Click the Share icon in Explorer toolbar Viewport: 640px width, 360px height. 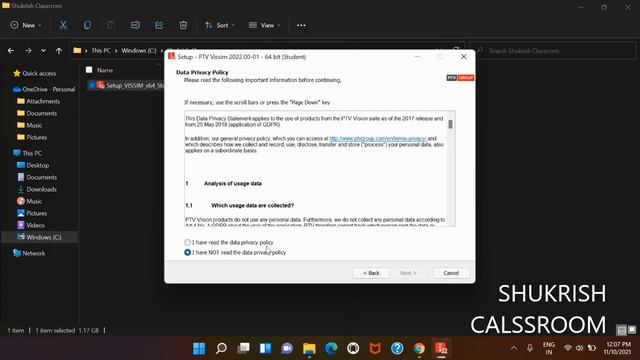(159, 25)
